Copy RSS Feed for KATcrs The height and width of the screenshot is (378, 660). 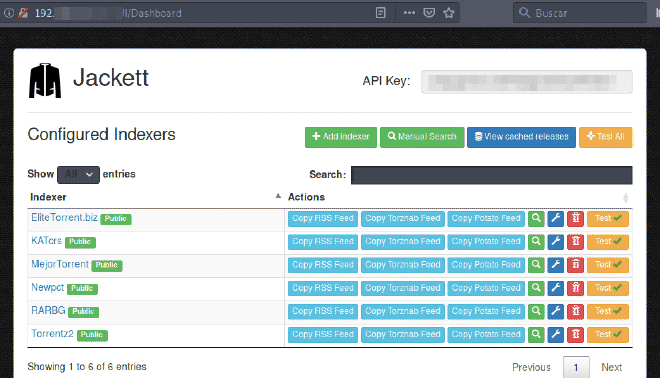323,242
